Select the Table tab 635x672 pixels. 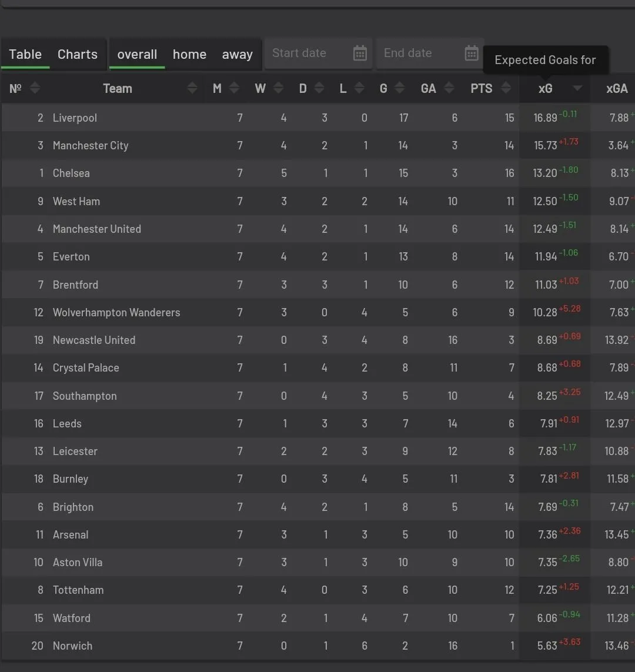(x=25, y=54)
